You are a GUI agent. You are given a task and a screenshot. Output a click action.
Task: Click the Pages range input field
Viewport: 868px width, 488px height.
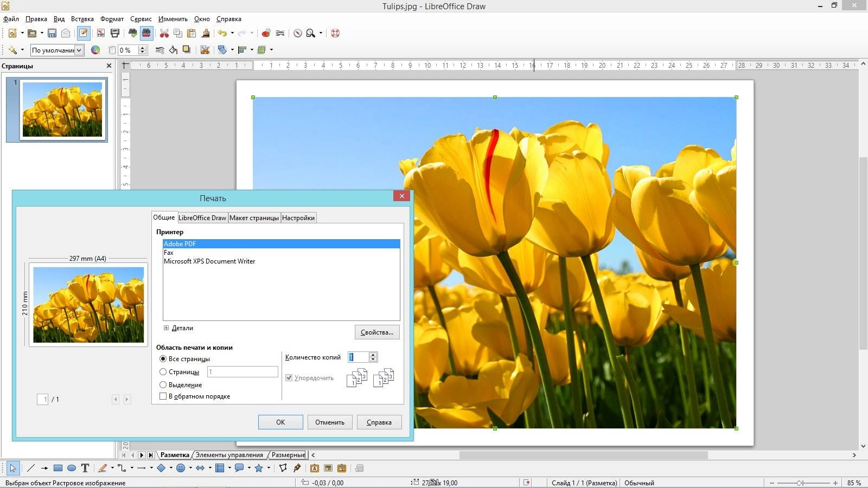click(242, 372)
